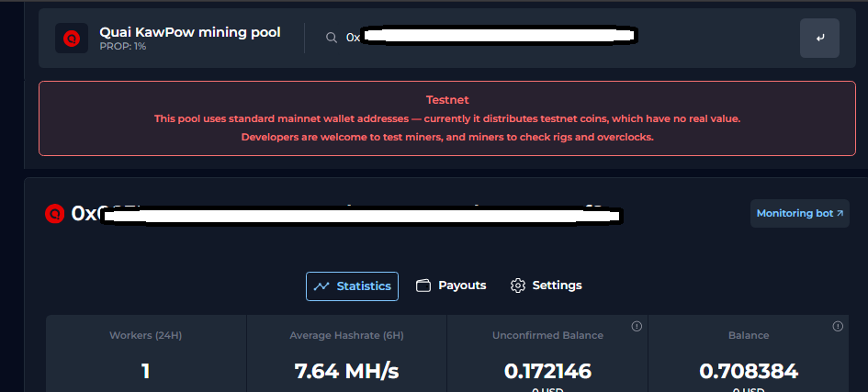Click the Testnet warning heading

(447, 100)
